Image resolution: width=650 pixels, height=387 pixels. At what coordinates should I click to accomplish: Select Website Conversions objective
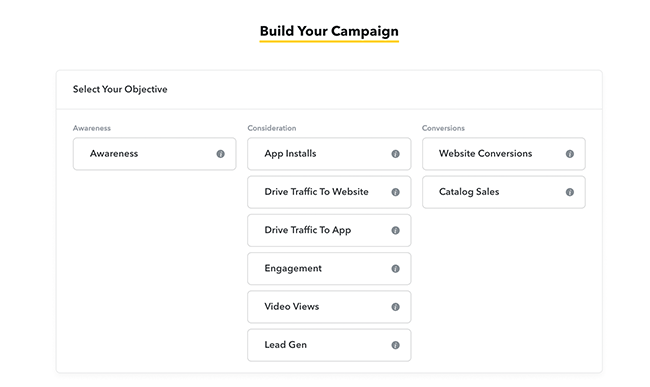pyautogui.click(x=504, y=154)
